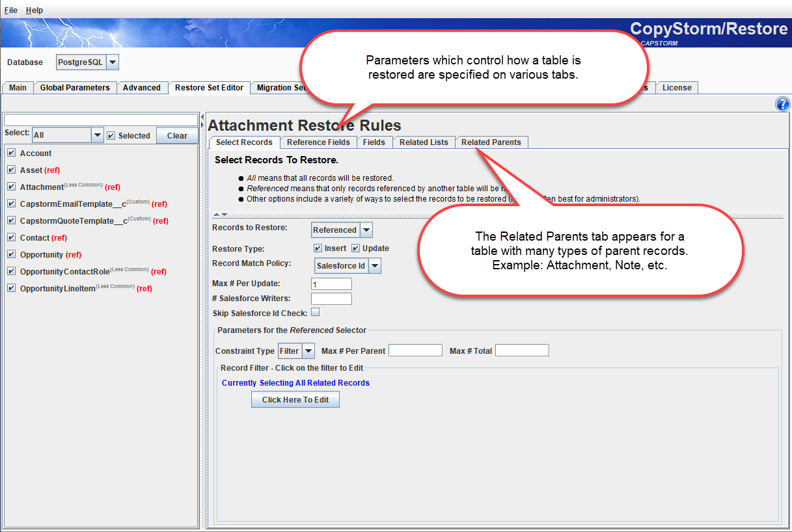792x532 pixels.
Task: Enable Skip Salesforce Id Check
Action: [x=316, y=312]
